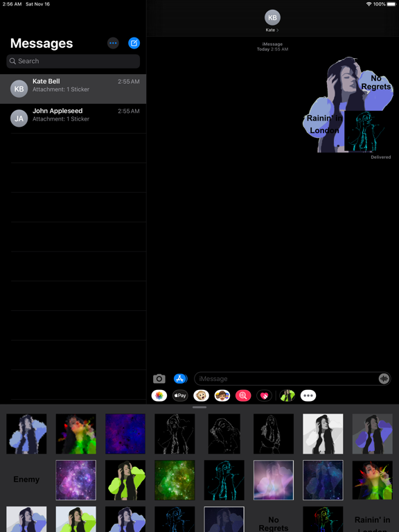The width and height of the screenshot is (399, 532).
Task: Tap the cyan outline sticker in message
Action: [365, 132]
